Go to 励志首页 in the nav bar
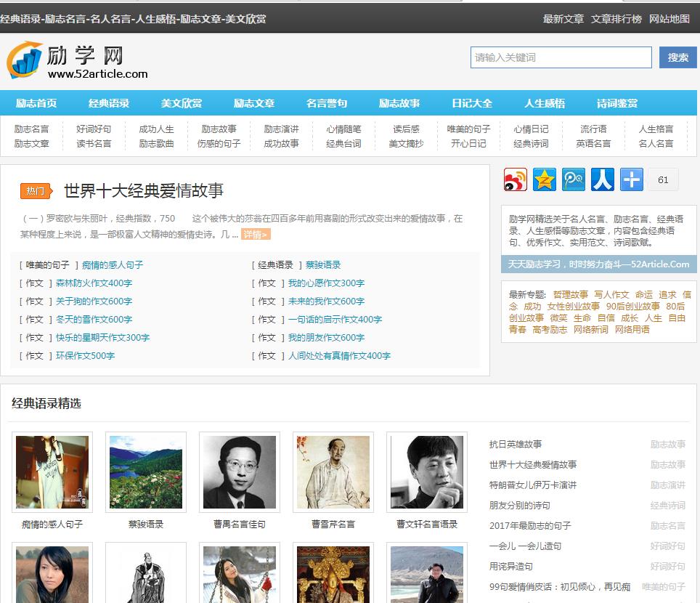The width and height of the screenshot is (700, 603). pos(36,103)
